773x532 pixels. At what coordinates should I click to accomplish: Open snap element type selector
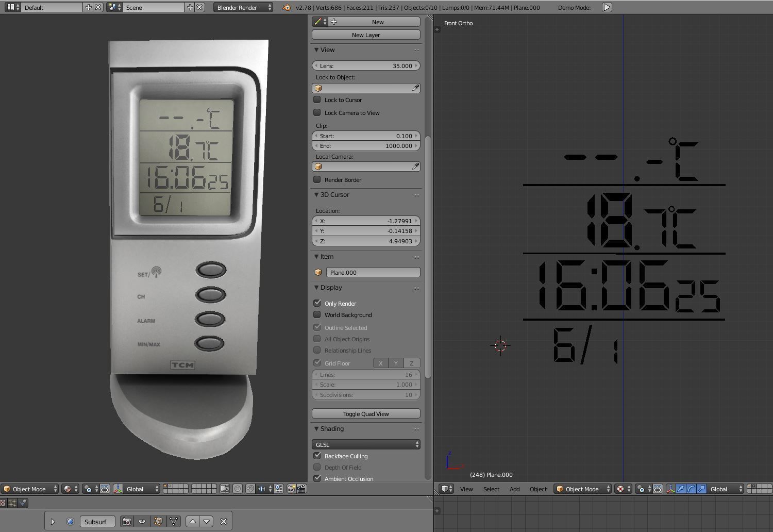pos(264,489)
